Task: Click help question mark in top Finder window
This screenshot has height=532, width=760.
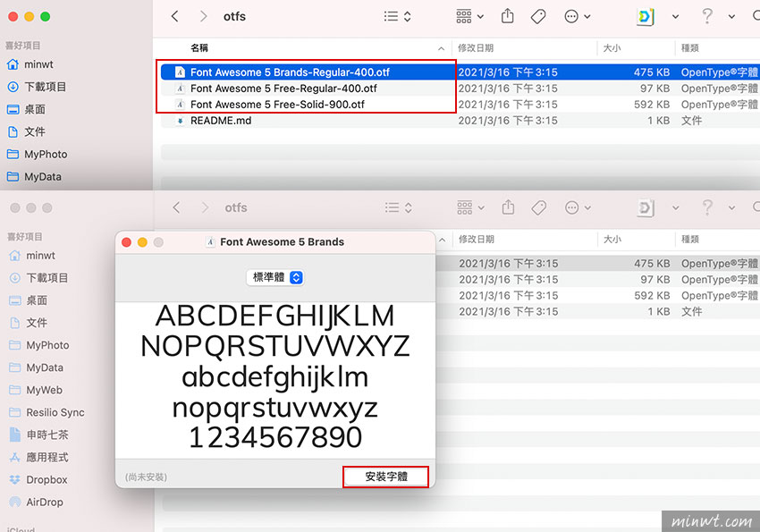Action: [707, 16]
